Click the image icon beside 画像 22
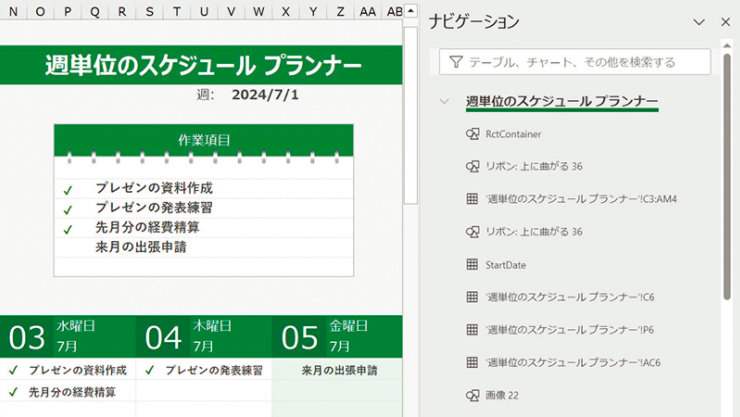740x417 pixels. [x=472, y=395]
